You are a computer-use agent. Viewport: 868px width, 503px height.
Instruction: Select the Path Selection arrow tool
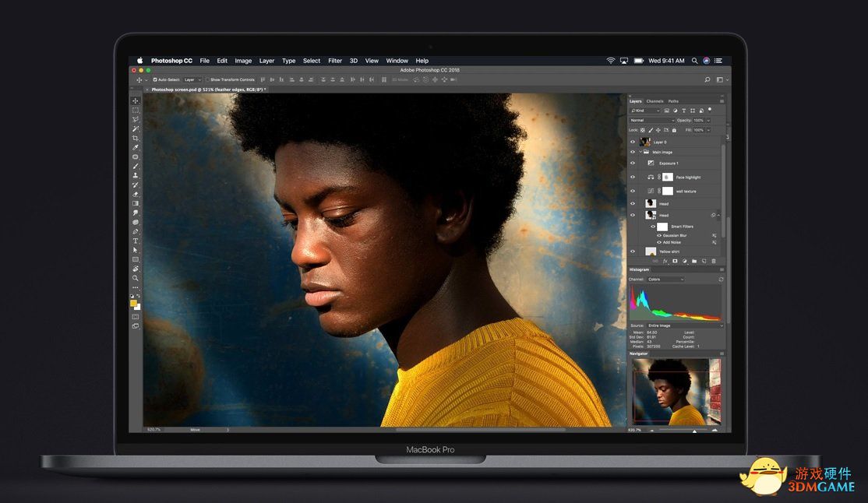(136, 250)
